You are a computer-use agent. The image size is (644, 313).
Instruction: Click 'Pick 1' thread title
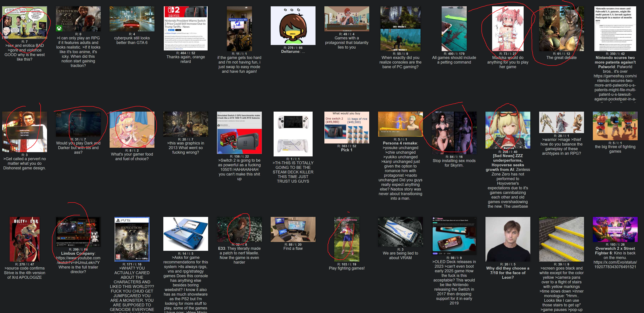click(347, 150)
